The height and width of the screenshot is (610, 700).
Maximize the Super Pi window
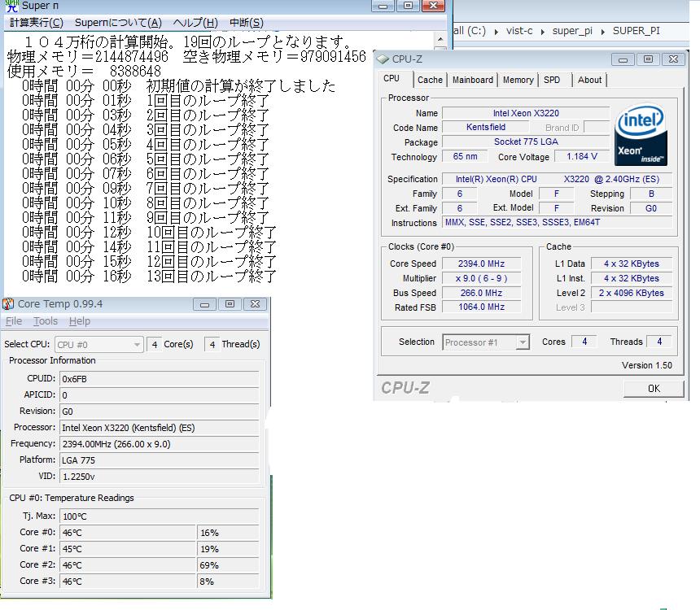click(x=408, y=6)
